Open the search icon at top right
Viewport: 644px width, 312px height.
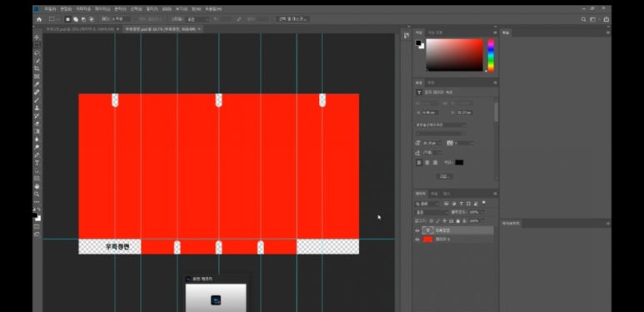(x=583, y=19)
